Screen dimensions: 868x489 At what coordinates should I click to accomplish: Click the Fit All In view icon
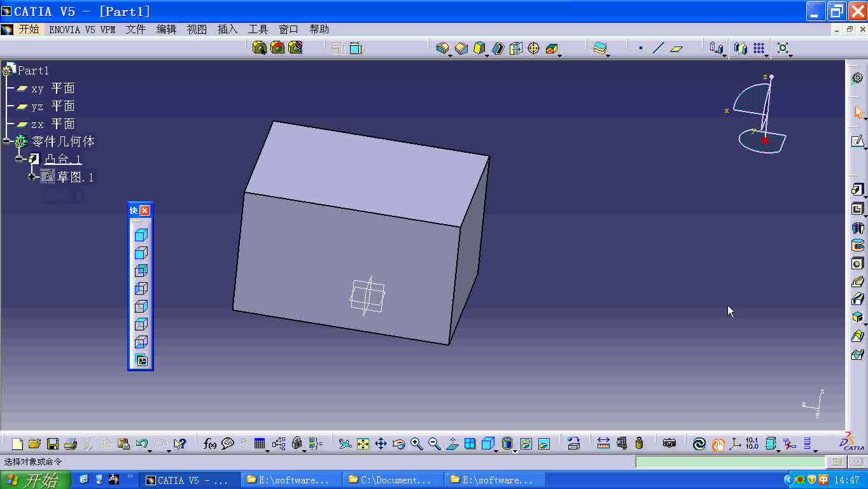[363, 444]
